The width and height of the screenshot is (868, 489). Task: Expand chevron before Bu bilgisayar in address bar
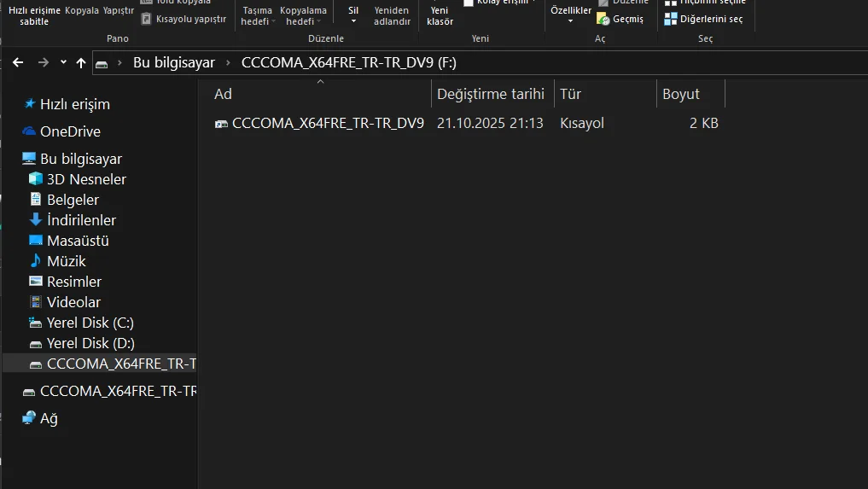(119, 62)
